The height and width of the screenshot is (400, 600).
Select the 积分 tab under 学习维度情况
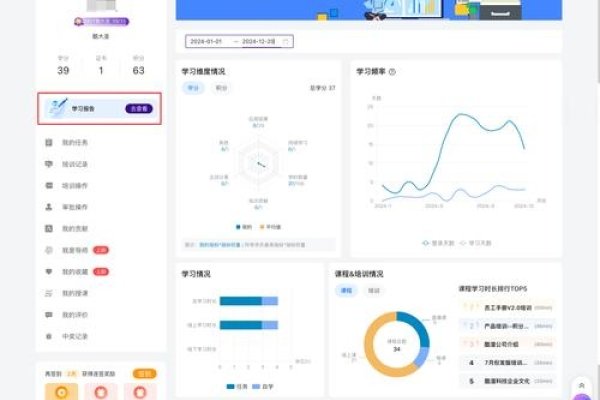(221, 88)
